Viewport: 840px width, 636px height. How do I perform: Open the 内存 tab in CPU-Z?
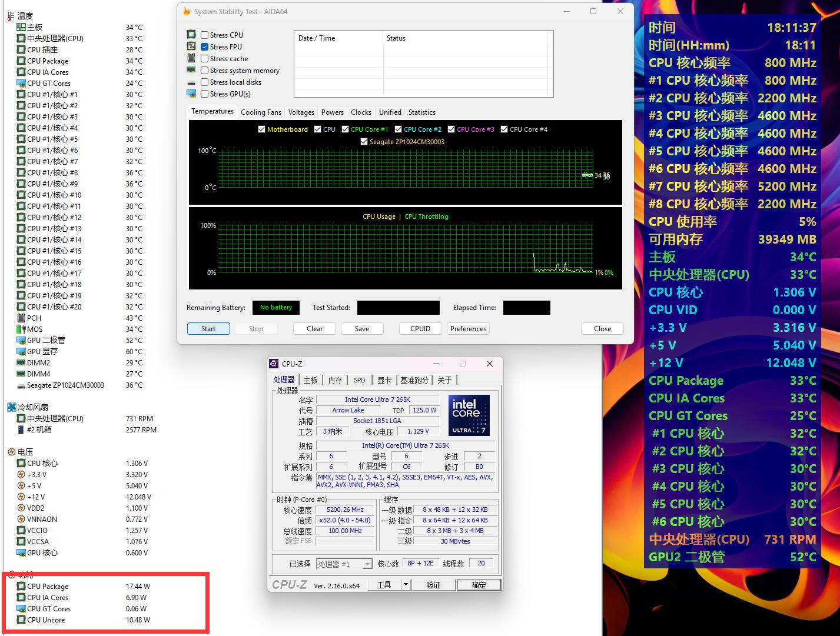(335, 380)
